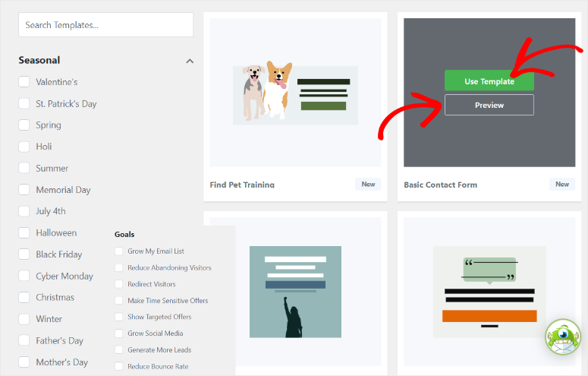Select the Black Friday filter
Screen dimensions: 588x376
24,254
